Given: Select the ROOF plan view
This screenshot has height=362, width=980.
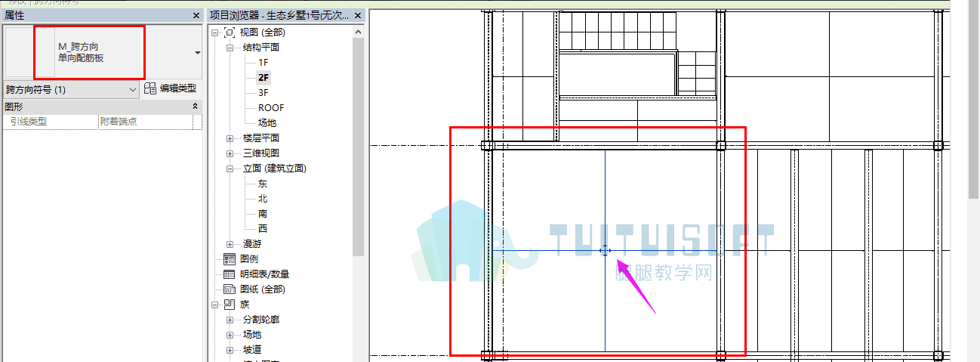Looking at the screenshot, I should 271,107.
